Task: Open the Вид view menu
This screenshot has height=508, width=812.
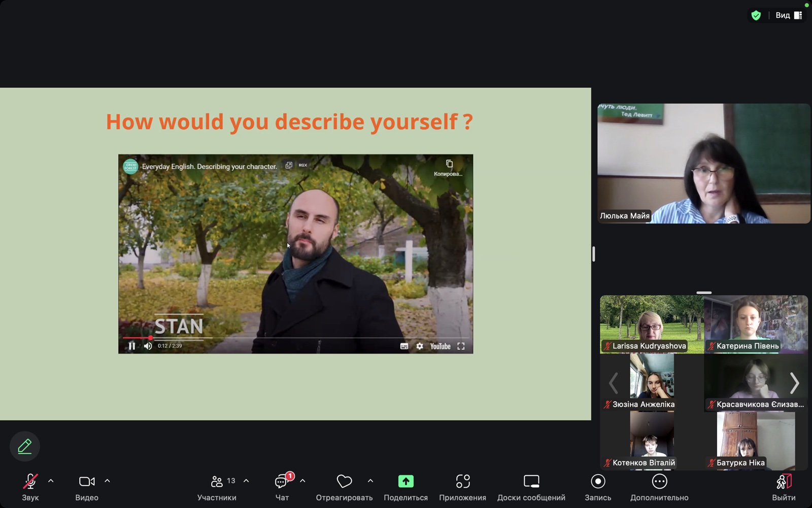Action: tap(788, 15)
